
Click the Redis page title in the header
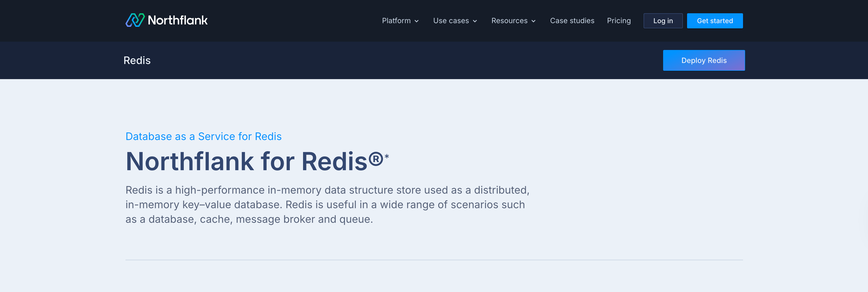[x=137, y=60]
